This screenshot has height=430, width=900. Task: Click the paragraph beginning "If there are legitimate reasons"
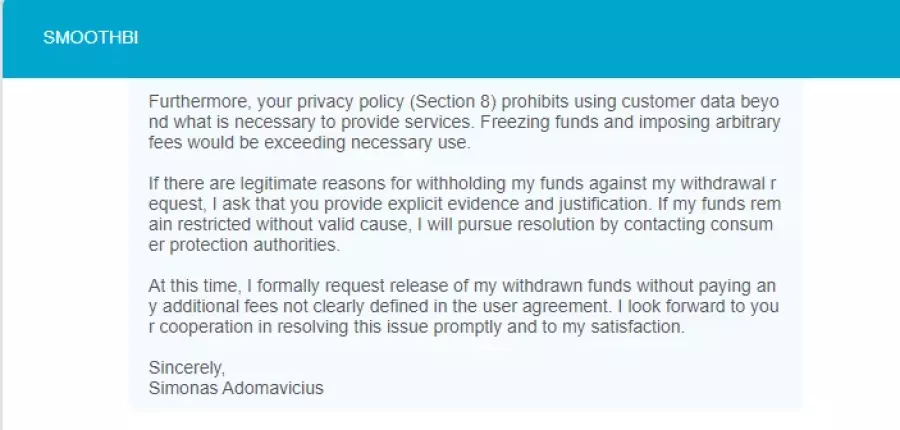coord(464,214)
